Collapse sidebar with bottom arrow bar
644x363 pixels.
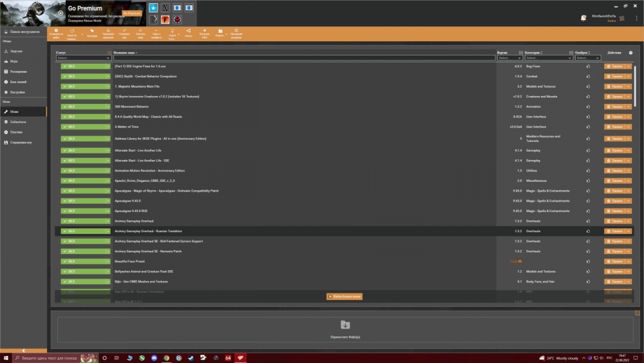23,351
